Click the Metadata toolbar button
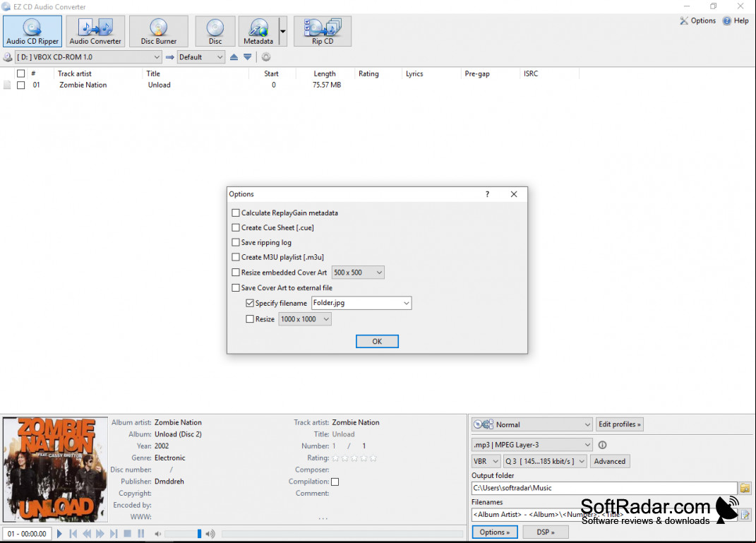The width and height of the screenshot is (756, 543). tap(258, 31)
